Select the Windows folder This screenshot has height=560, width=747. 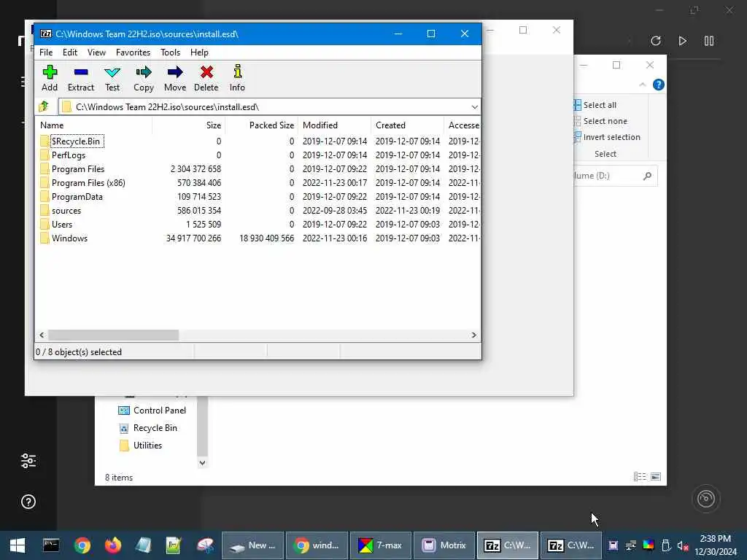point(69,238)
